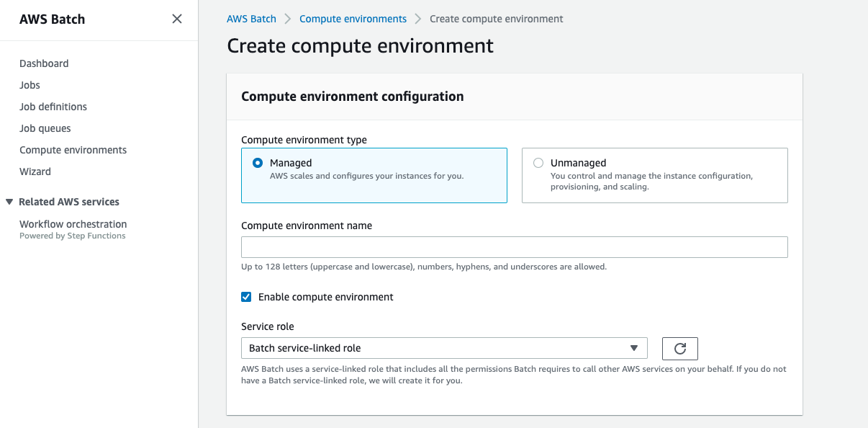Open Dashboard in the sidebar
The width and height of the screenshot is (868, 428).
tap(44, 63)
